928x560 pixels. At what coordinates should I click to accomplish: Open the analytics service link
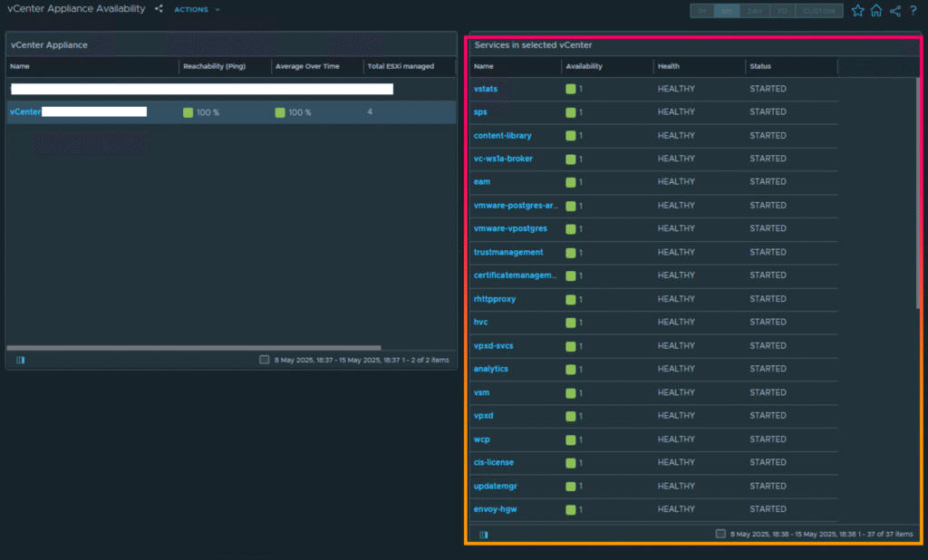tap(490, 369)
